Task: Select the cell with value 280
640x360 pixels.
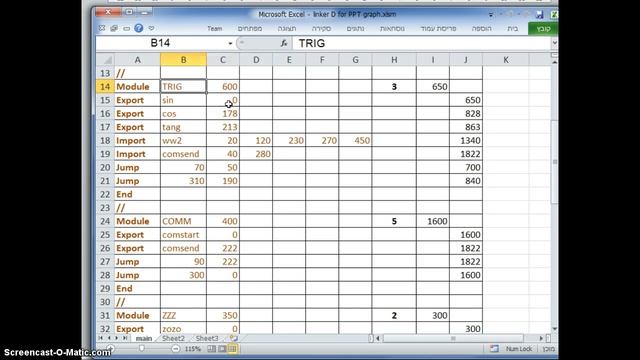Action: click(256, 154)
